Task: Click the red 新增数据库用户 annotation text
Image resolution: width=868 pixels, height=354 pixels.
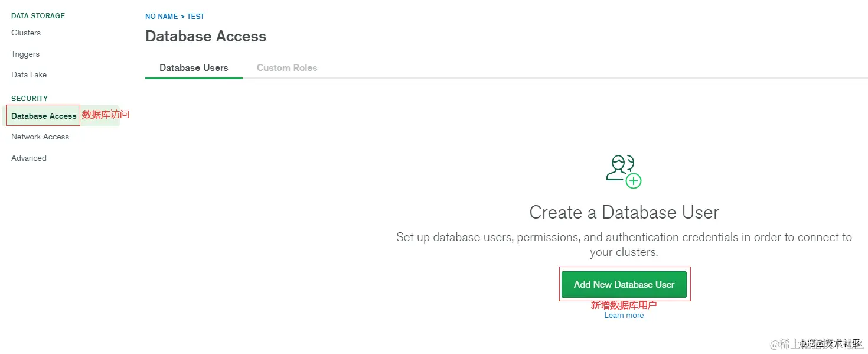Action: pyautogui.click(x=624, y=306)
